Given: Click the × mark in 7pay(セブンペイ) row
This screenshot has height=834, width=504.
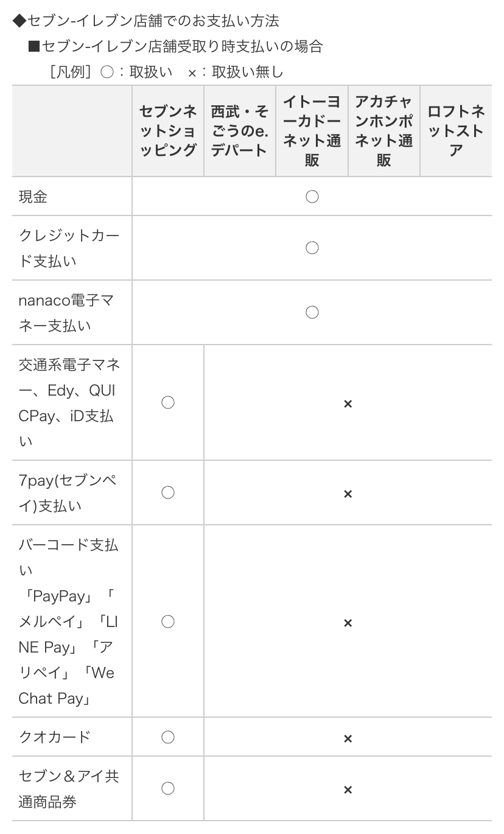Looking at the screenshot, I should [x=348, y=494].
